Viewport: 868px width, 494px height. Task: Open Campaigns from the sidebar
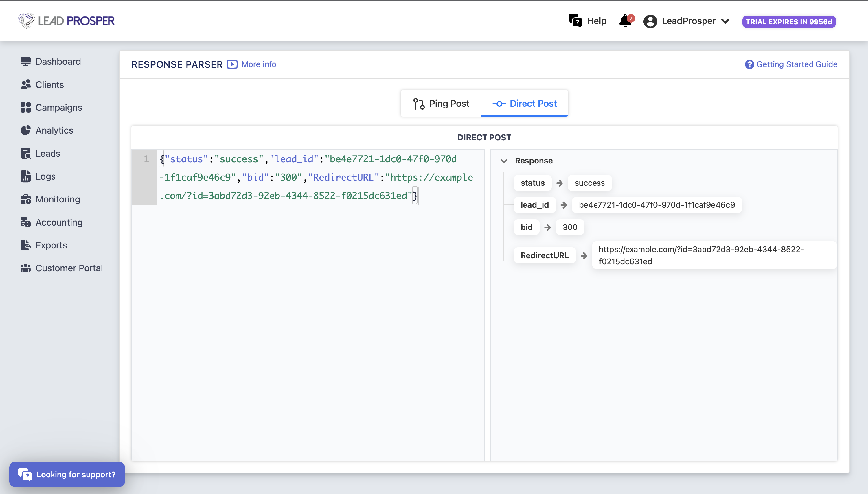tap(51, 107)
